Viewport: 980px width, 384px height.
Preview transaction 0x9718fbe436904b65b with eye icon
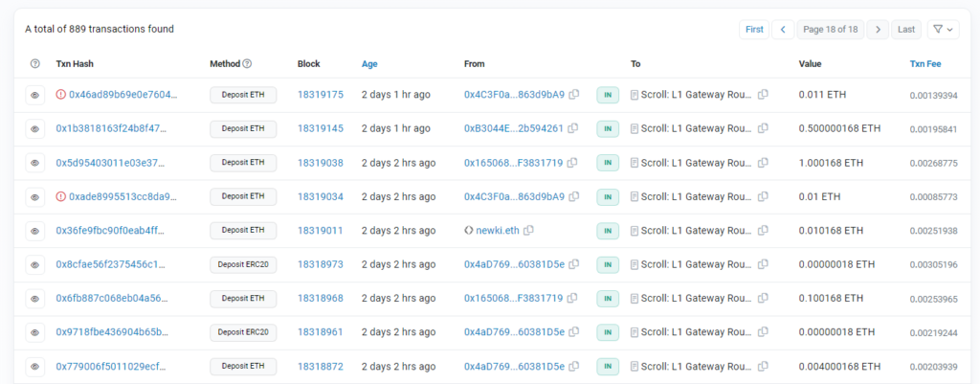pos(35,332)
